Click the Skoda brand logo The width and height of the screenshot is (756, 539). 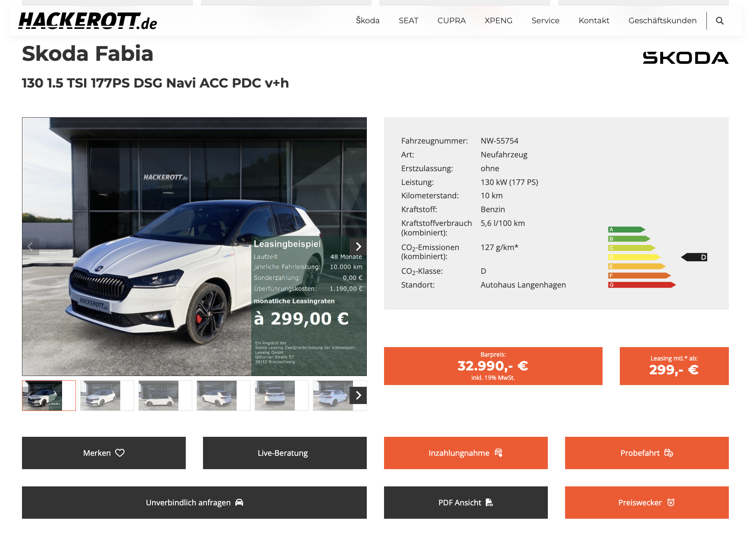685,58
